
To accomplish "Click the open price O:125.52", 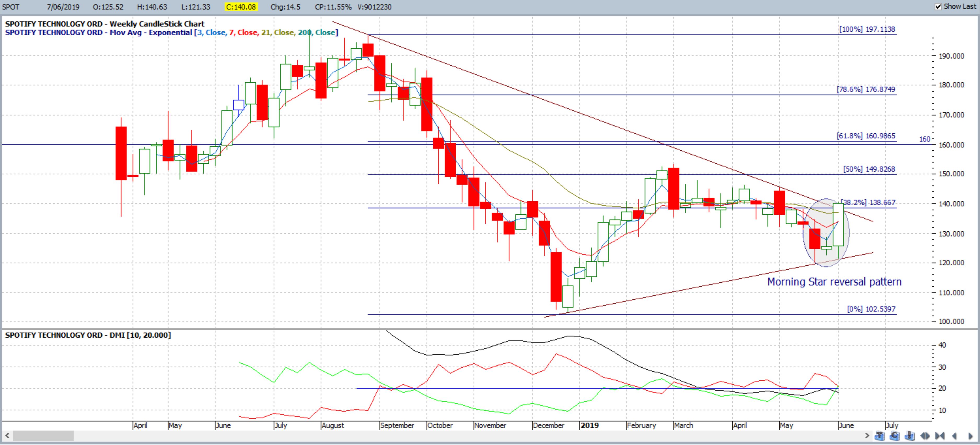I will [x=108, y=7].
